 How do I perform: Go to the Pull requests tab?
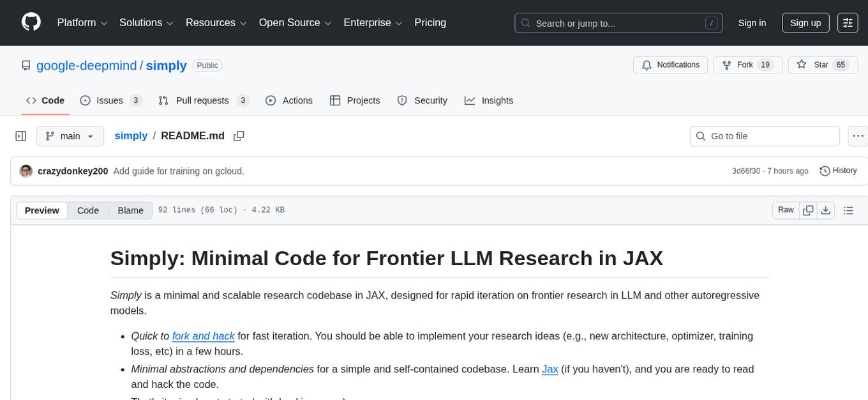(202, 100)
